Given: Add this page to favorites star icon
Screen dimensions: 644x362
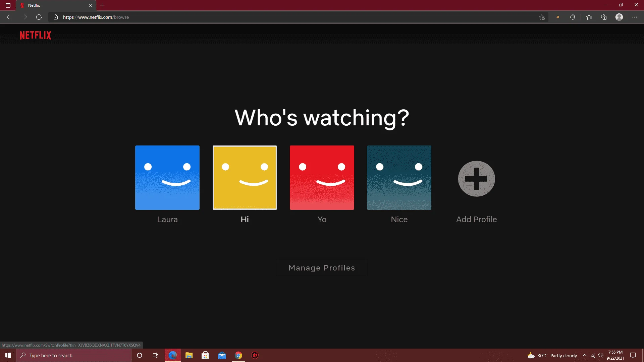Looking at the screenshot, I should point(542,17).
